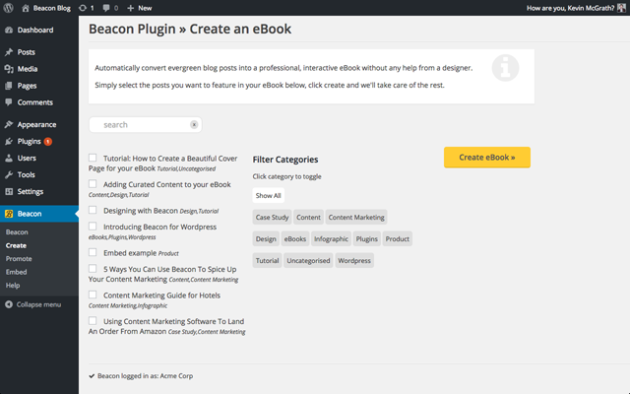630x394 pixels.
Task: Toggle the Content Marketing category filter
Action: coord(356,217)
